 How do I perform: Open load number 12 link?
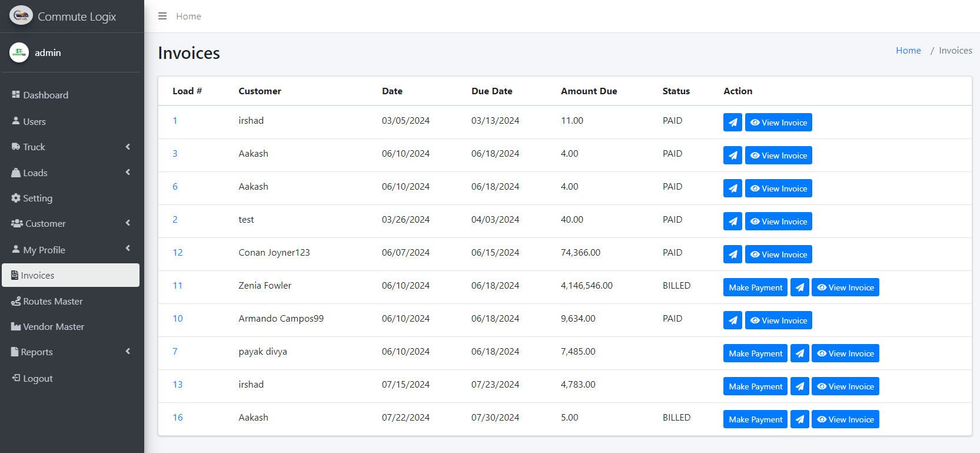click(x=177, y=253)
